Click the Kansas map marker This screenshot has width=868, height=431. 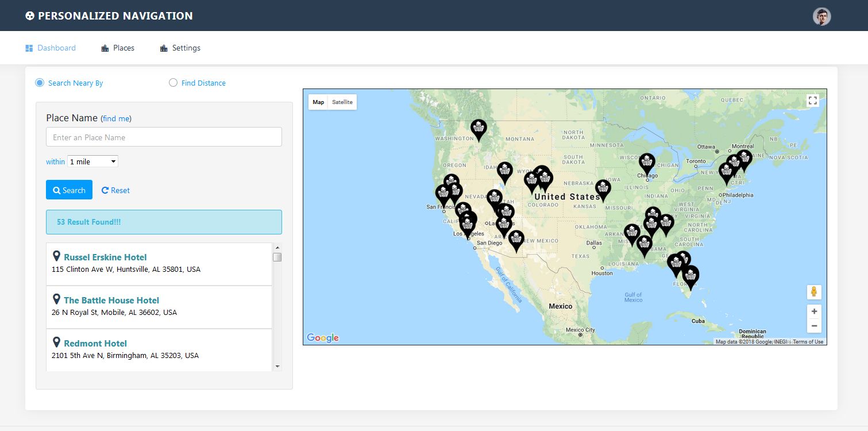(603, 190)
